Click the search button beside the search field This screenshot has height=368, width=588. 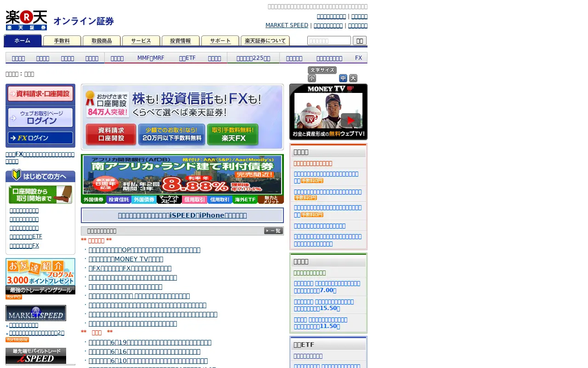click(x=360, y=40)
